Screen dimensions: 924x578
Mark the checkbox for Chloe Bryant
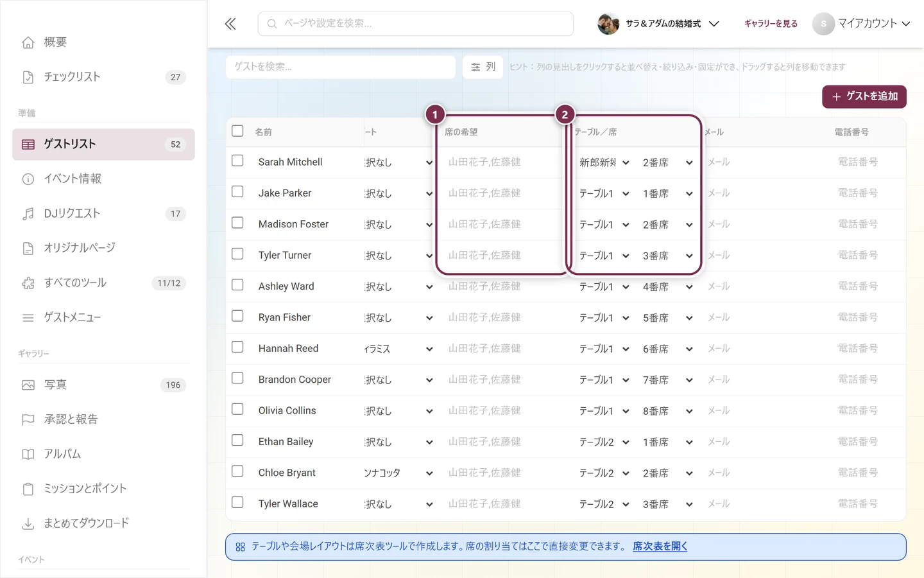coord(237,471)
